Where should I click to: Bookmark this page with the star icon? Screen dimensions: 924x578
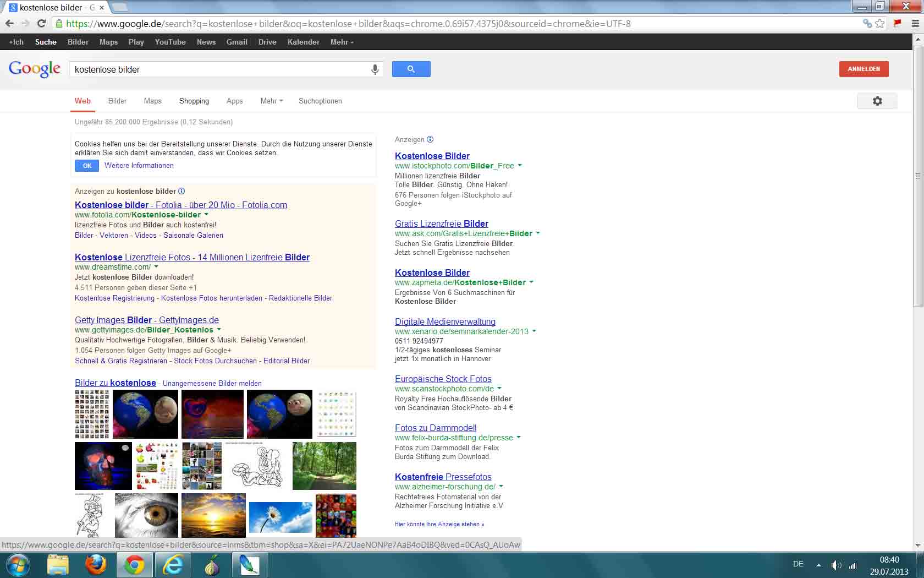tap(880, 24)
